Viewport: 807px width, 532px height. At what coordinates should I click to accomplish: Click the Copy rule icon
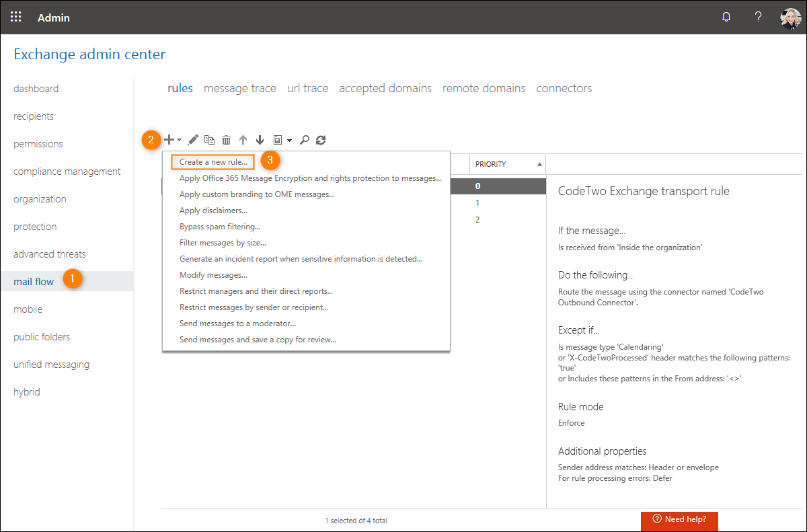pyautogui.click(x=209, y=139)
